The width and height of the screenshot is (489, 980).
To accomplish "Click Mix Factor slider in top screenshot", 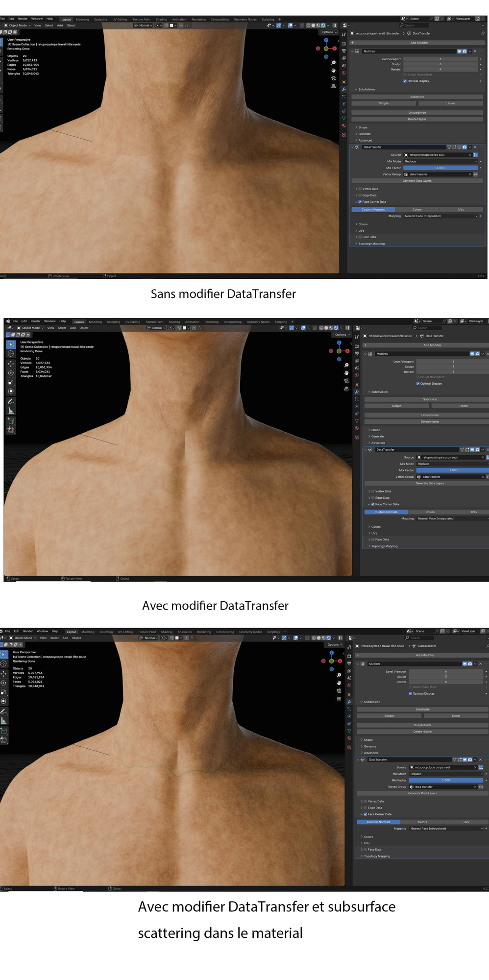I will click(x=440, y=168).
